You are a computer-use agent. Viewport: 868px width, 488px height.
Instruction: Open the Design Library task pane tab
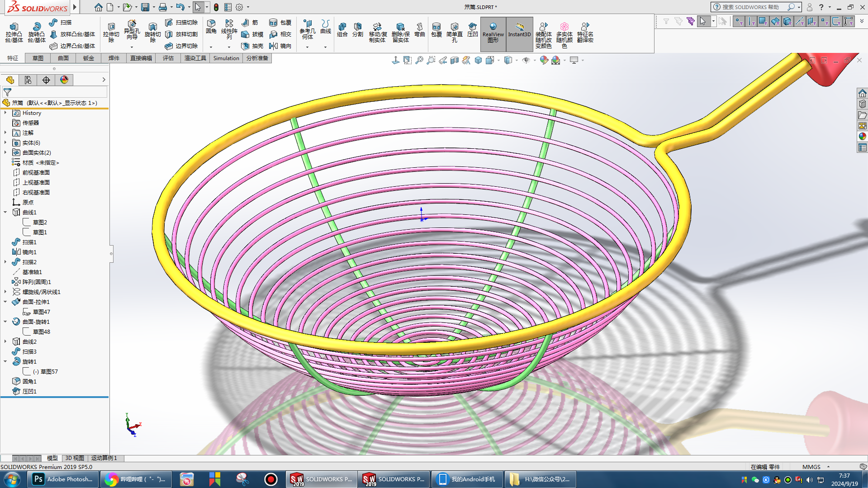863,104
